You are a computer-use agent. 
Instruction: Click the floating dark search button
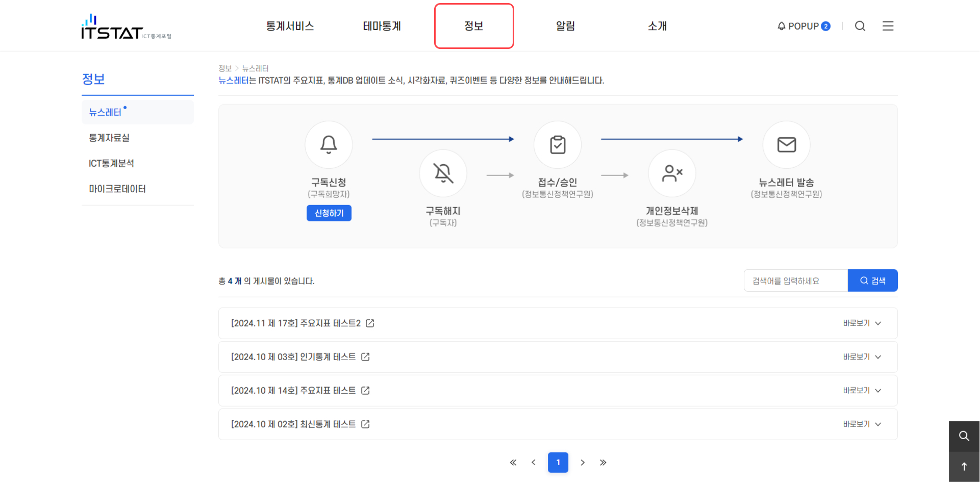point(964,436)
